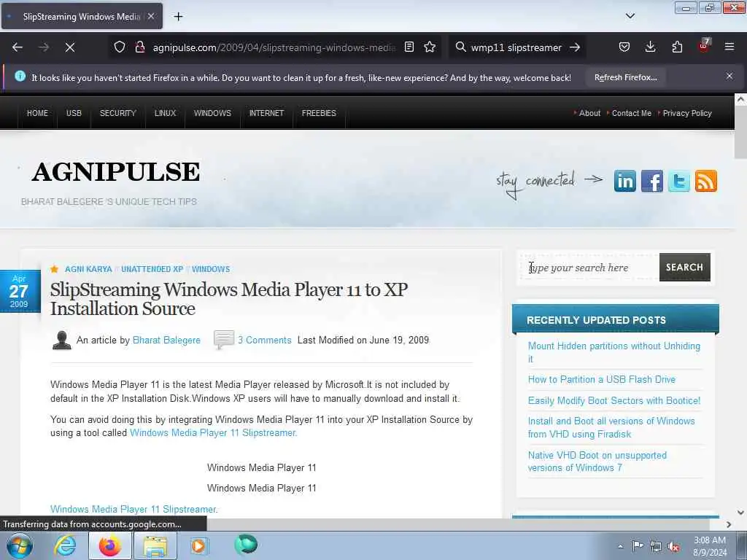This screenshot has width=747, height=560.
Task: Close the SlipStreaming Windows Media tab
Action: point(151,16)
